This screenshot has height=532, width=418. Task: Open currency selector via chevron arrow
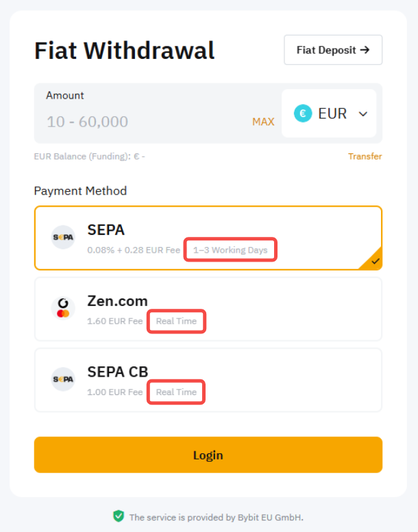pyautogui.click(x=363, y=114)
